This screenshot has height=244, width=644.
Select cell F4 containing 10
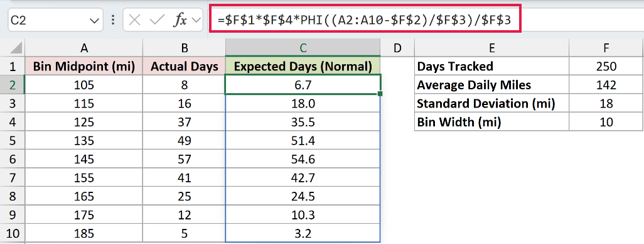pos(606,122)
